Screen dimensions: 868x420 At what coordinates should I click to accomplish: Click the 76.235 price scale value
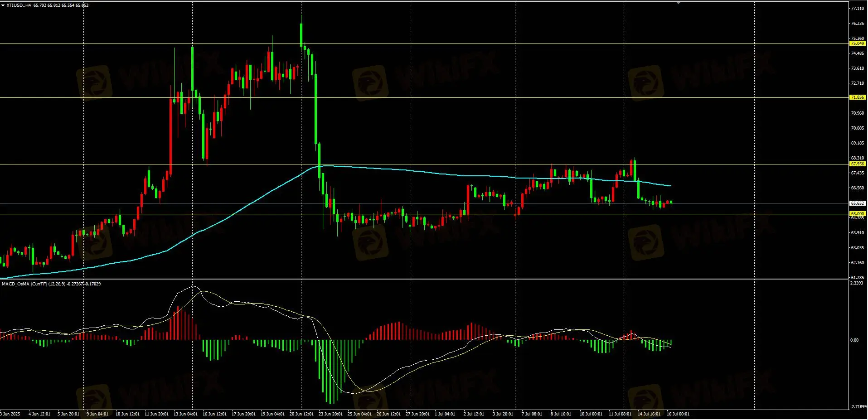[857, 24]
